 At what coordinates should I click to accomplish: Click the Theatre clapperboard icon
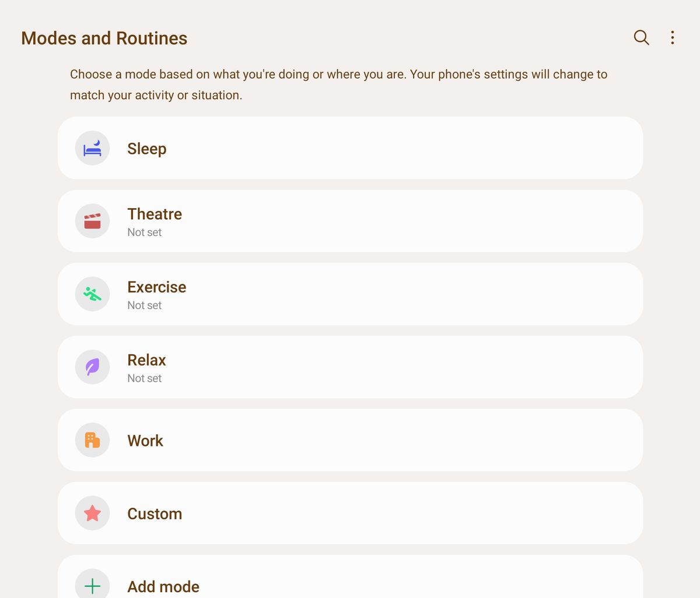[92, 221]
